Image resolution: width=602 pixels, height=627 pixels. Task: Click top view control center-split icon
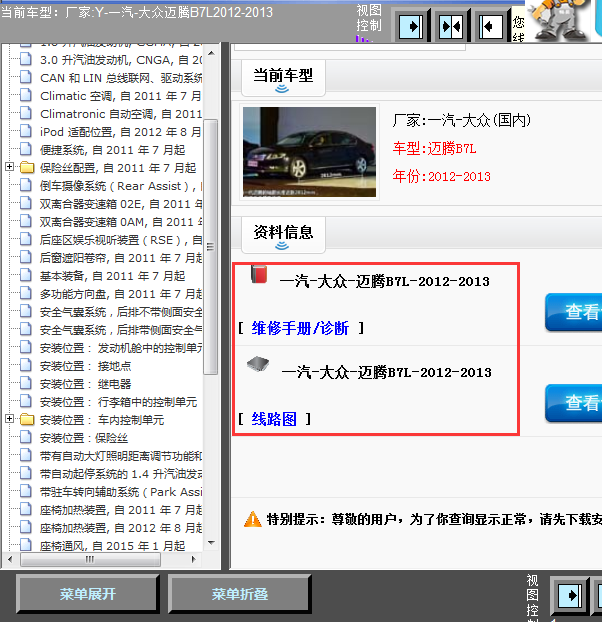pos(451,27)
